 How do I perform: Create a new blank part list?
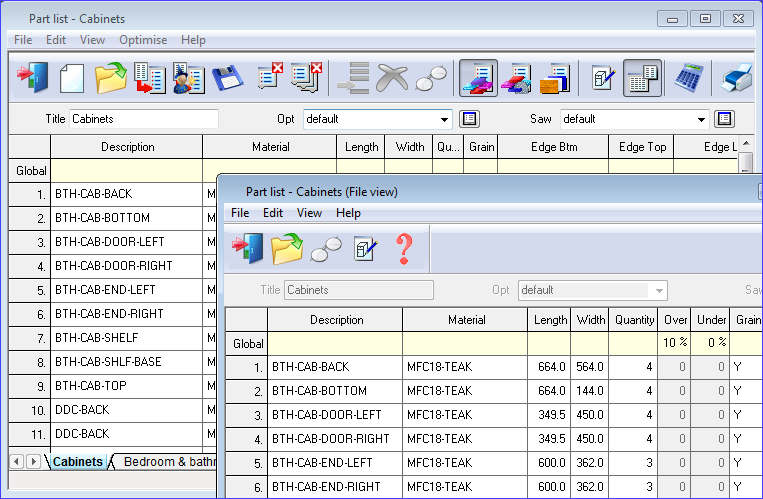[x=72, y=78]
